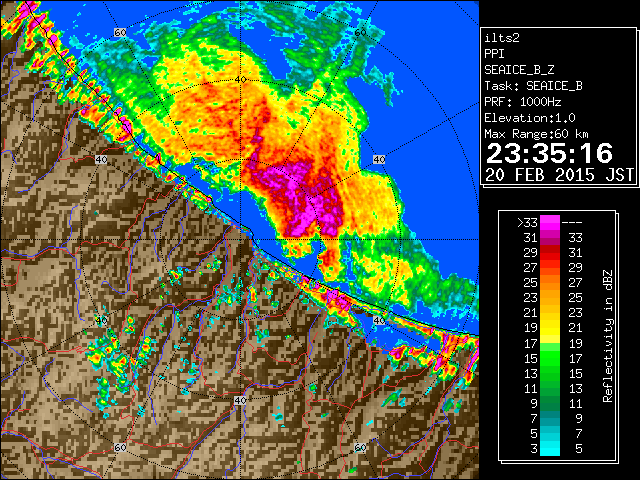
Task: Click the 'Reflectivity in dBZ' legend title
Action: 607,336
